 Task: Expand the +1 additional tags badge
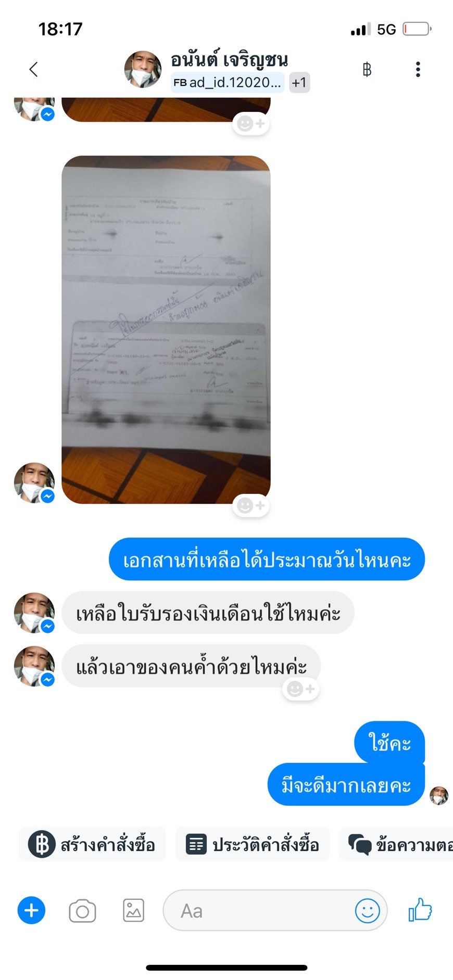click(299, 82)
